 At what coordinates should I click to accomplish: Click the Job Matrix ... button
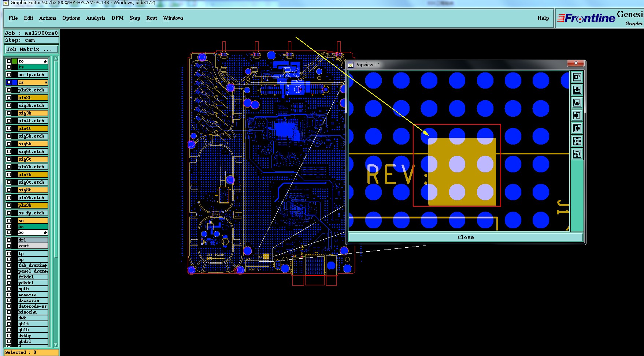coord(31,49)
